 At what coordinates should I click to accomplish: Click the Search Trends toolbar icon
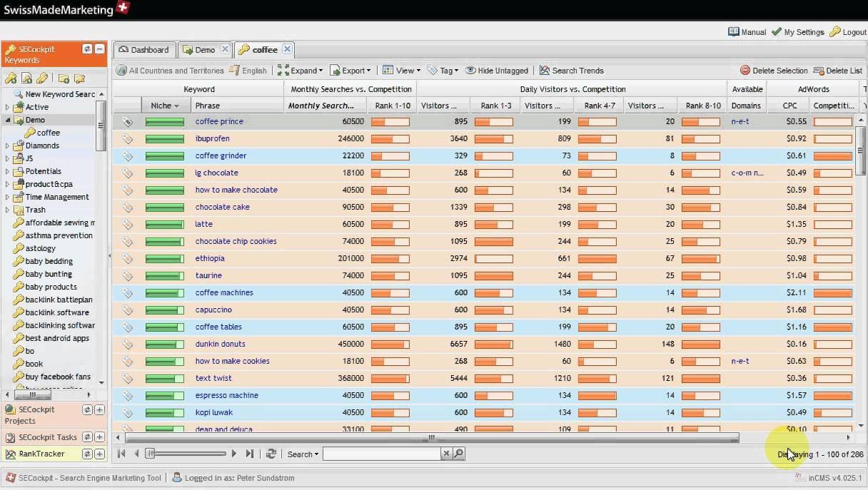point(545,71)
